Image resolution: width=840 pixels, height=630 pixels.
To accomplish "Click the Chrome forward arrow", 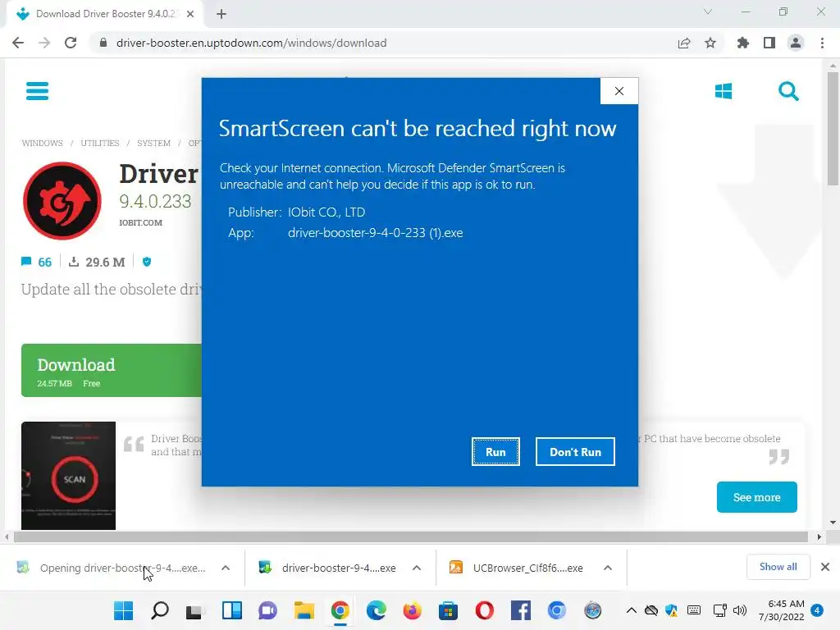I will 44,43.
